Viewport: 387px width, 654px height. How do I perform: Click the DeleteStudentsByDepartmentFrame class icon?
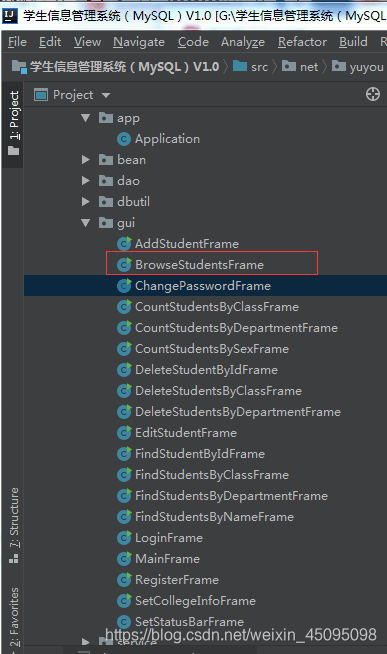click(x=124, y=412)
